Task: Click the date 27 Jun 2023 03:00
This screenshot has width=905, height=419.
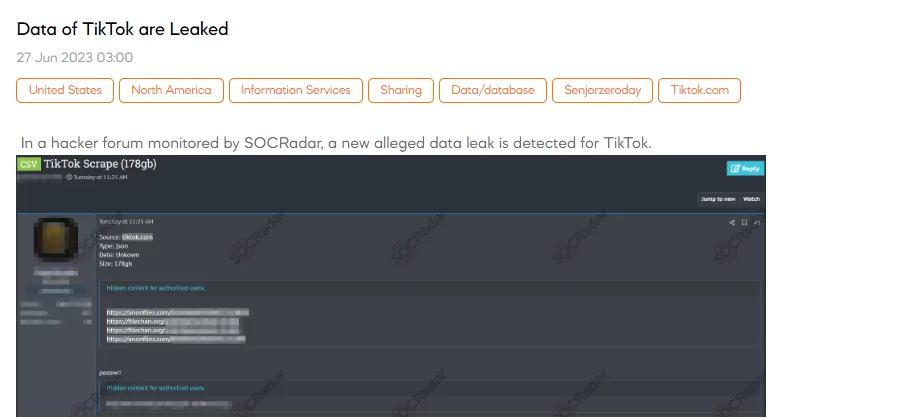Action: (x=74, y=58)
